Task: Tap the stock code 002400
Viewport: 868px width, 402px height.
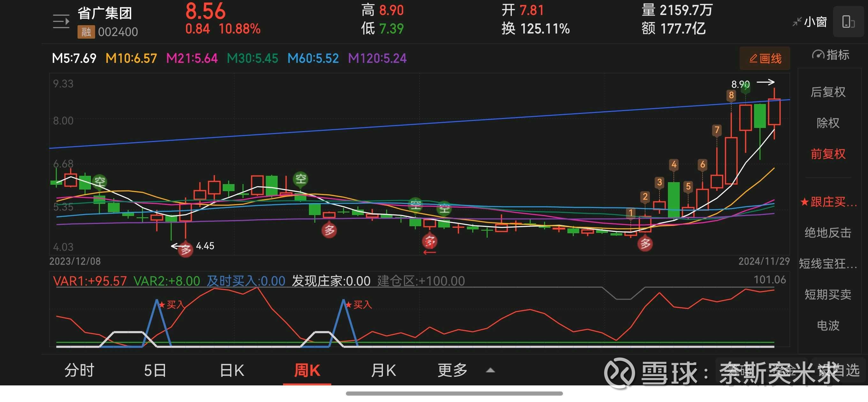Action: coord(118,32)
